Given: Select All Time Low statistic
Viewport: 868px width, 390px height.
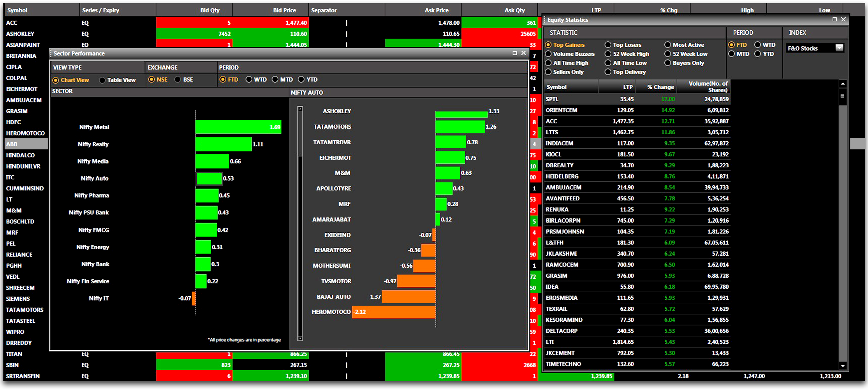Looking at the screenshot, I should [626, 63].
